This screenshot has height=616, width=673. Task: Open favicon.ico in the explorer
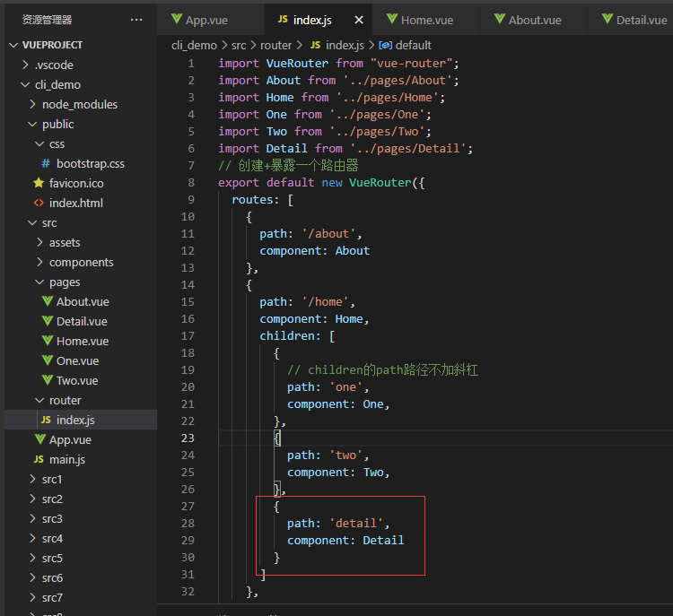(x=76, y=183)
